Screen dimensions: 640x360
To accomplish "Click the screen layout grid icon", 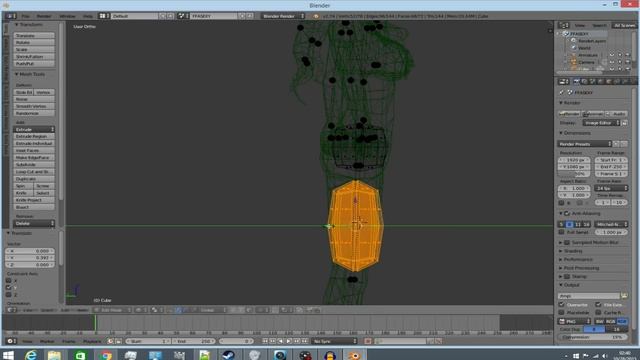I will (x=104, y=16).
